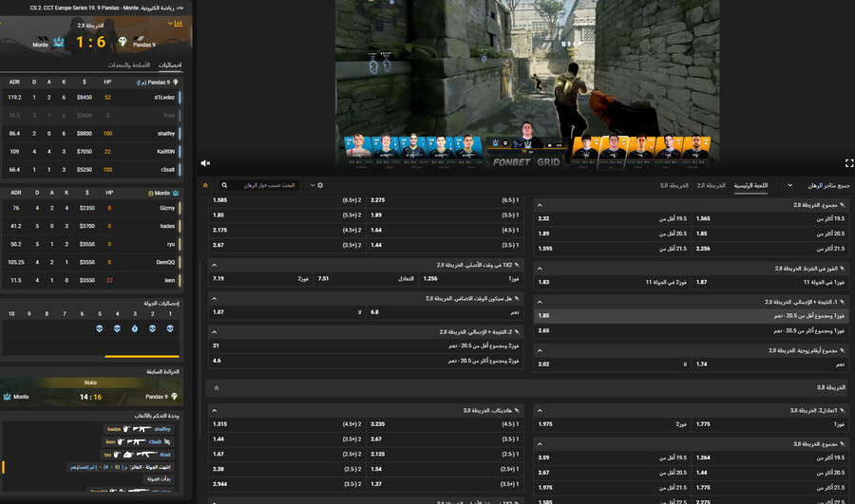This screenshot has width=855, height=504.
Task: Click the Monte team logo in scoreboard
Action: coord(58,42)
